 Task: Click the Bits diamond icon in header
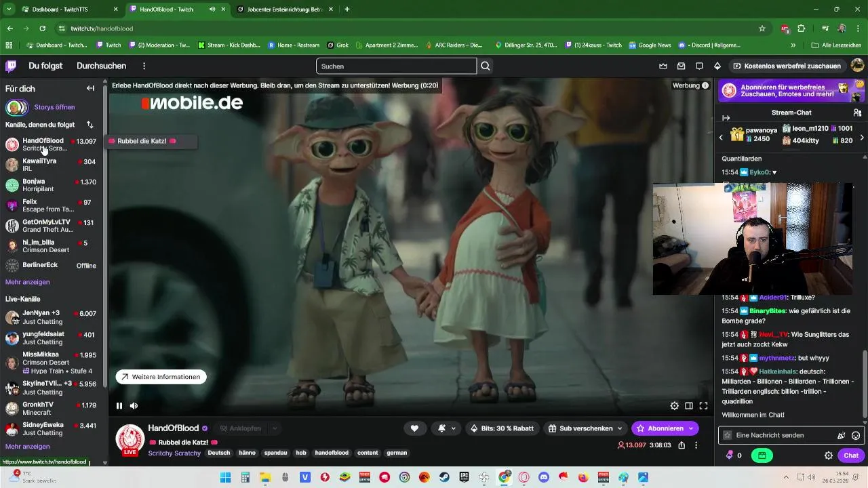pyautogui.click(x=717, y=66)
